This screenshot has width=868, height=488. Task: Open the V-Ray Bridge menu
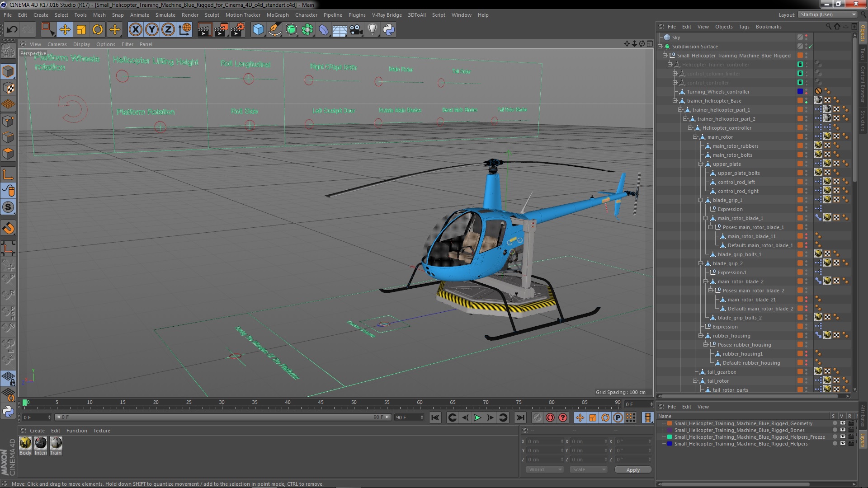[x=387, y=15]
